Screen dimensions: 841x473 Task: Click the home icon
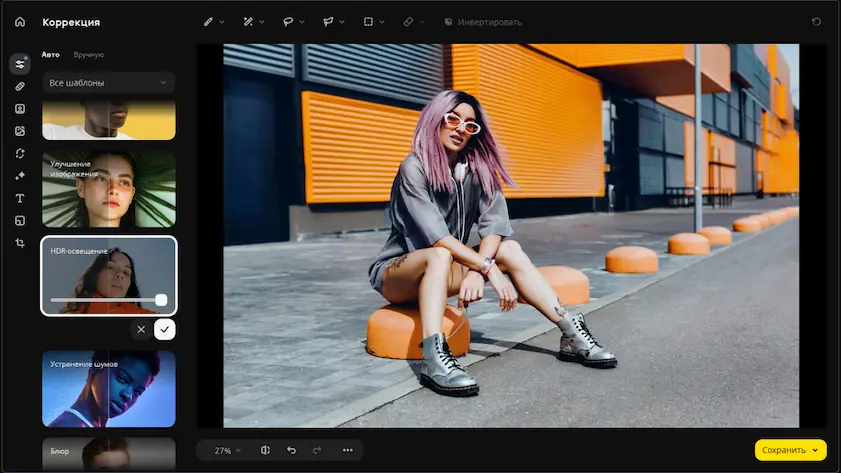pos(20,22)
